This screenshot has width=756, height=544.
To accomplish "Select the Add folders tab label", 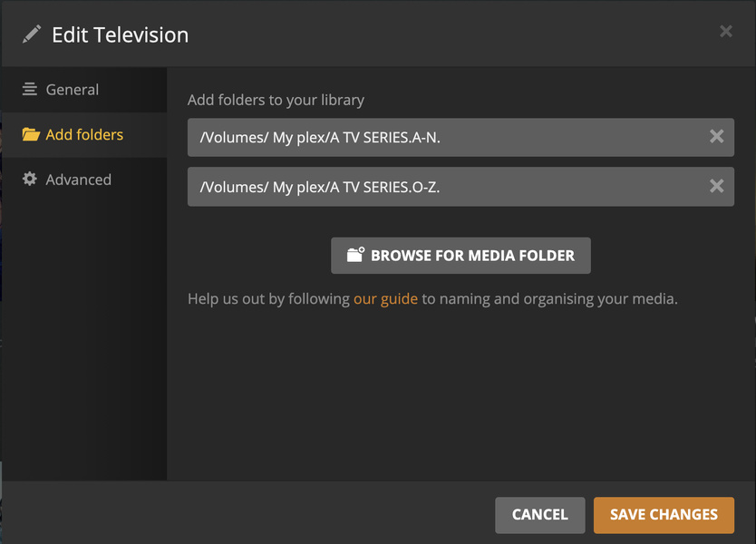I will point(84,135).
